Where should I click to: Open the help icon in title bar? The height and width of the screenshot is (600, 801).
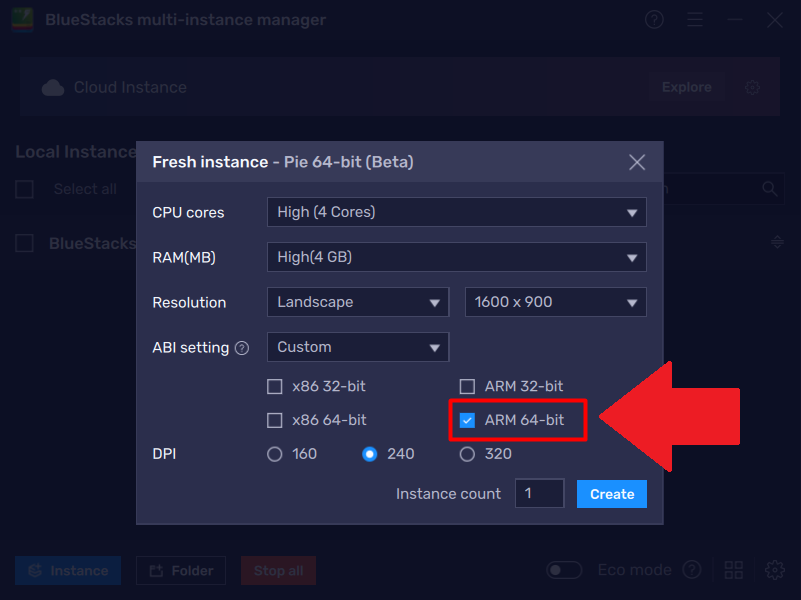click(654, 20)
